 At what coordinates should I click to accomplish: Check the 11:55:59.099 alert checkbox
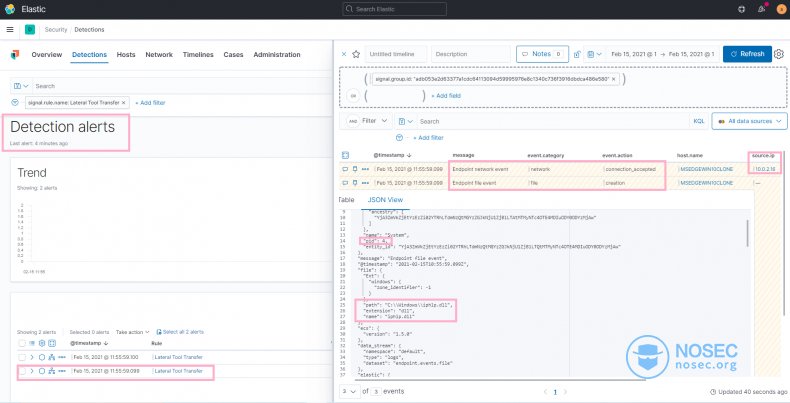(x=22, y=371)
